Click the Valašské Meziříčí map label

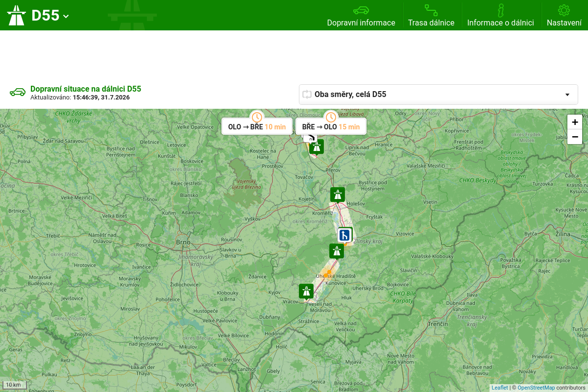pos(425,166)
